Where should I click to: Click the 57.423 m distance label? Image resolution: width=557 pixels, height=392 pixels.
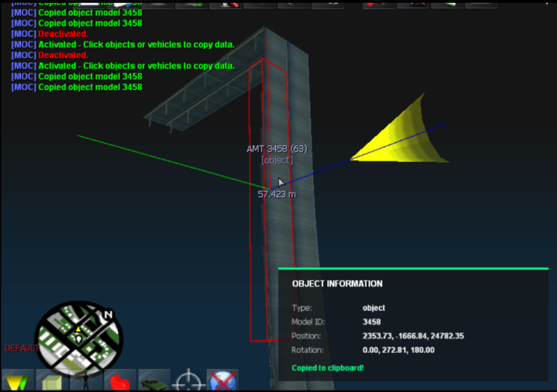coord(277,194)
